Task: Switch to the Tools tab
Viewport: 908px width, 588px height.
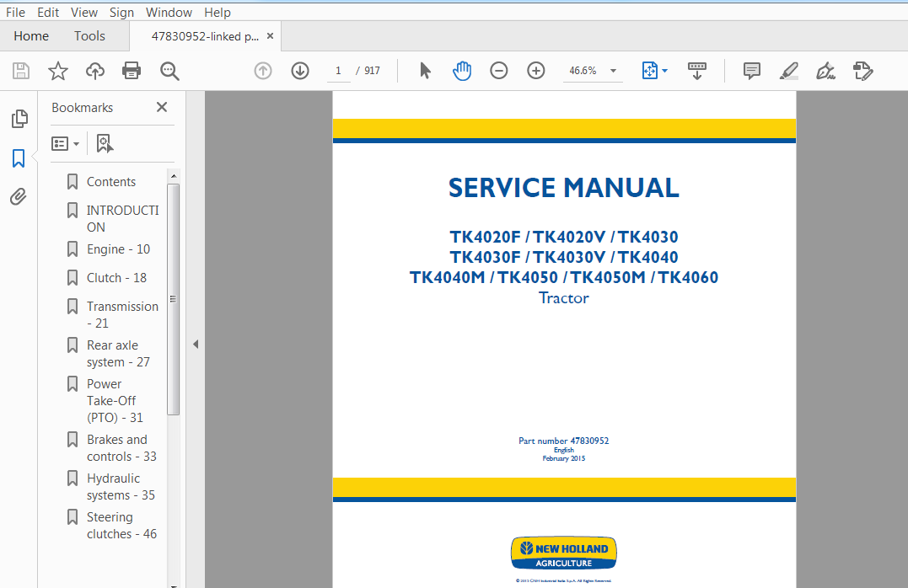Action: point(89,36)
